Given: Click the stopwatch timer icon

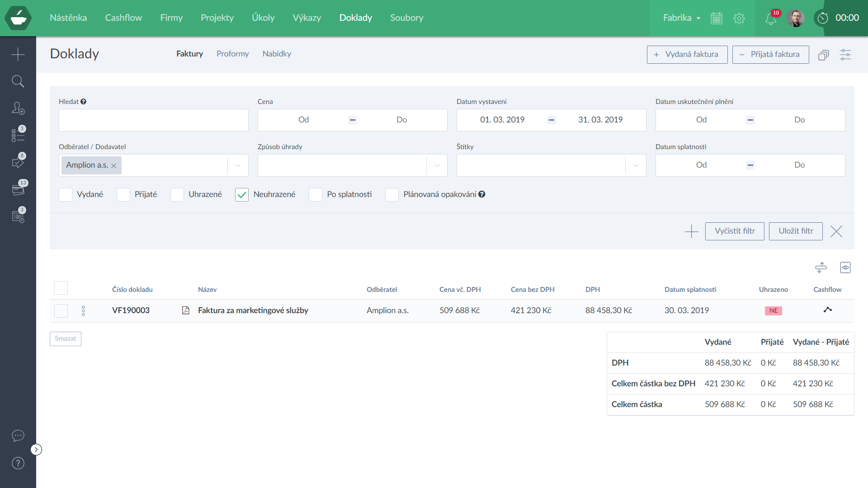Looking at the screenshot, I should coord(823,18).
